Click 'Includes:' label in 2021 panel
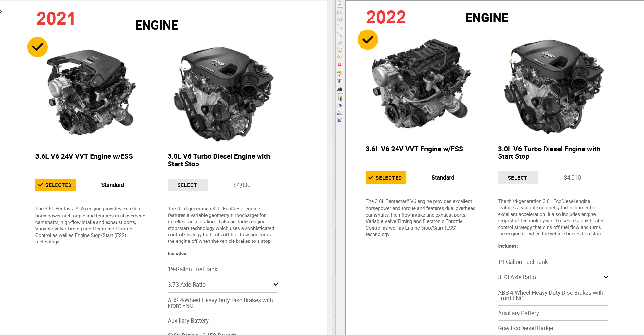The height and width of the screenshot is (335, 644). [178, 254]
